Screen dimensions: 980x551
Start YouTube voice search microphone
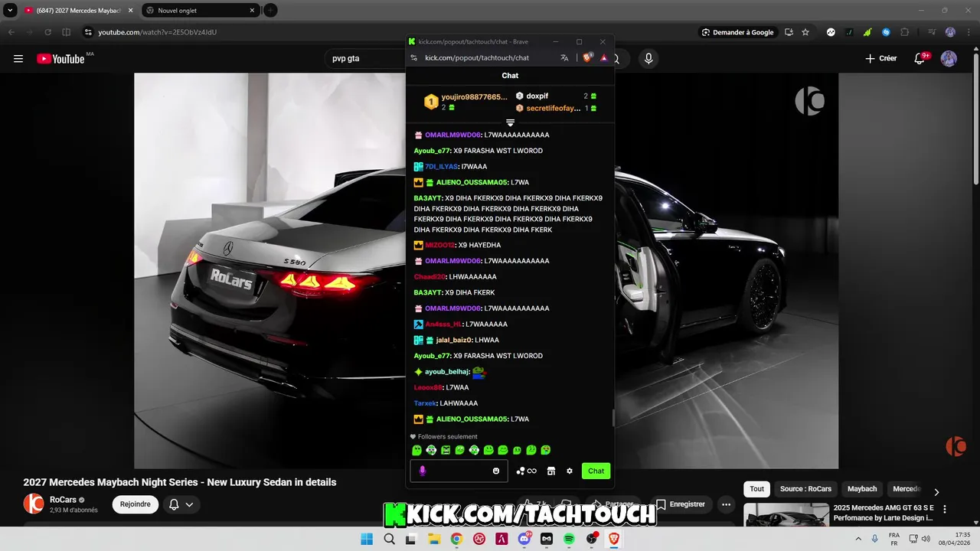point(648,59)
